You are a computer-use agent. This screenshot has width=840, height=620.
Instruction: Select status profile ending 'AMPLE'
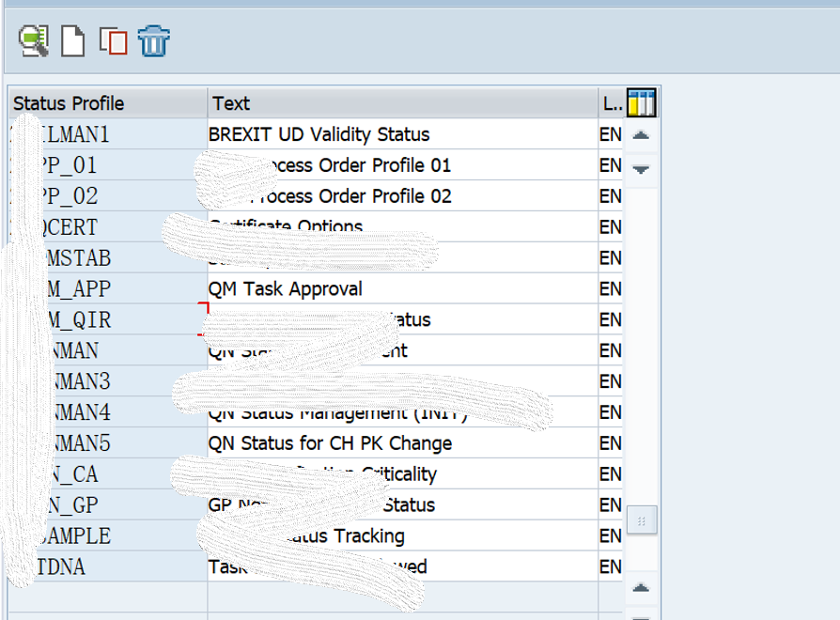coord(108,536)
